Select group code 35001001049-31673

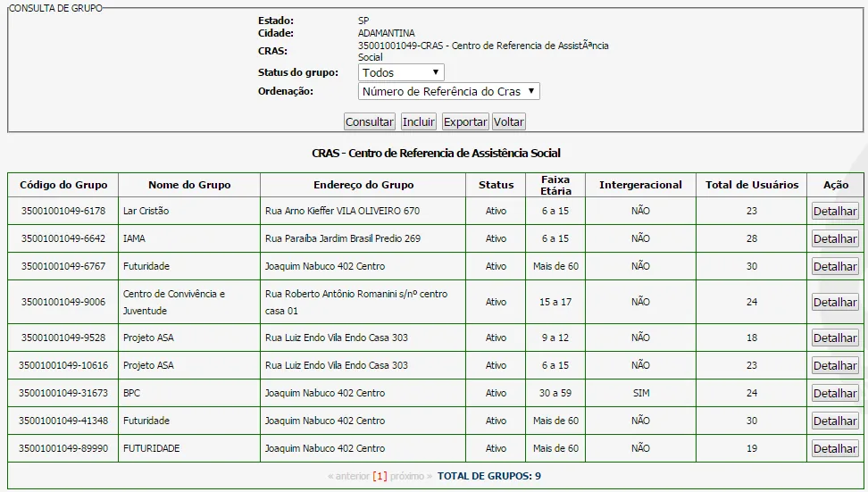pyautogui.click(x=63, y=393)
